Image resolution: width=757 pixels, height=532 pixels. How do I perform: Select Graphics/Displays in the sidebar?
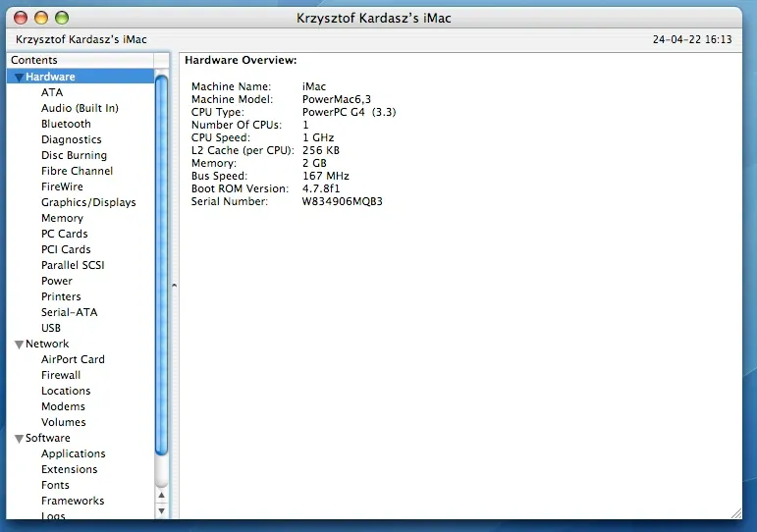(88, 202)
